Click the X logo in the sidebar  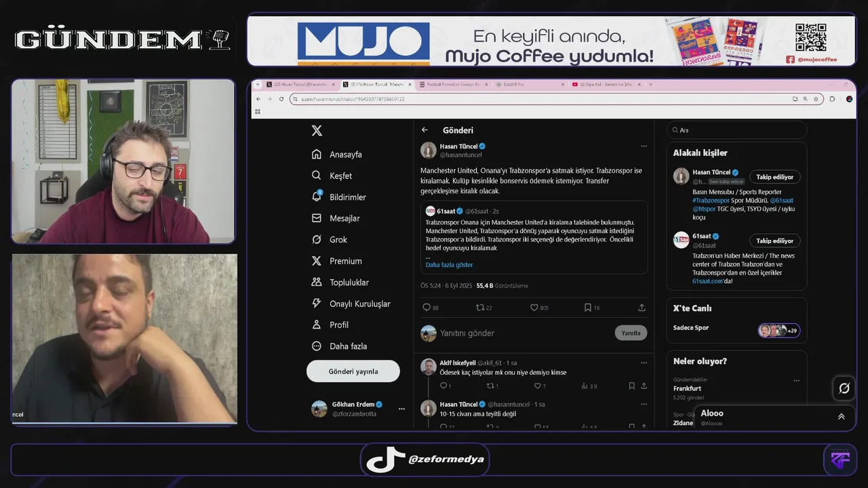pyautogui.click(x=317, y=131)
